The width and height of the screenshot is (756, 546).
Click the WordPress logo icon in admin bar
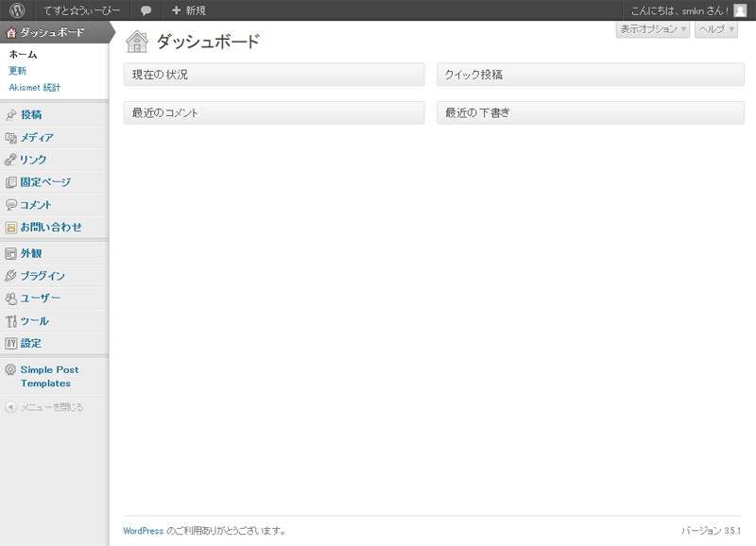(17, 10)
